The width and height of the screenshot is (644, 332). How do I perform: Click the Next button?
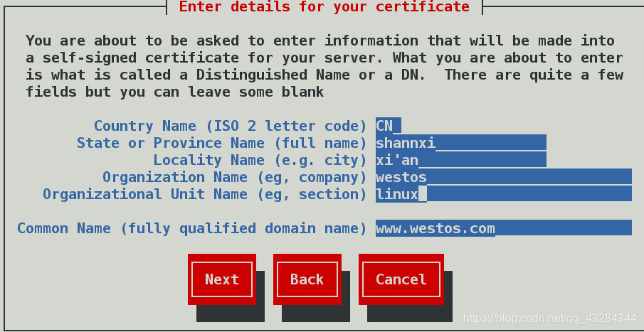tap(222, 279)
